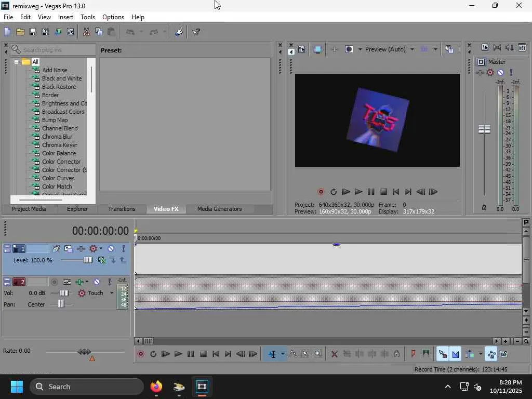Image resolution: width=532 pixels, height=399 pixels.
Task: Click the Master volume fader handle
Action: pyautogui.click(x=484, y=129)
